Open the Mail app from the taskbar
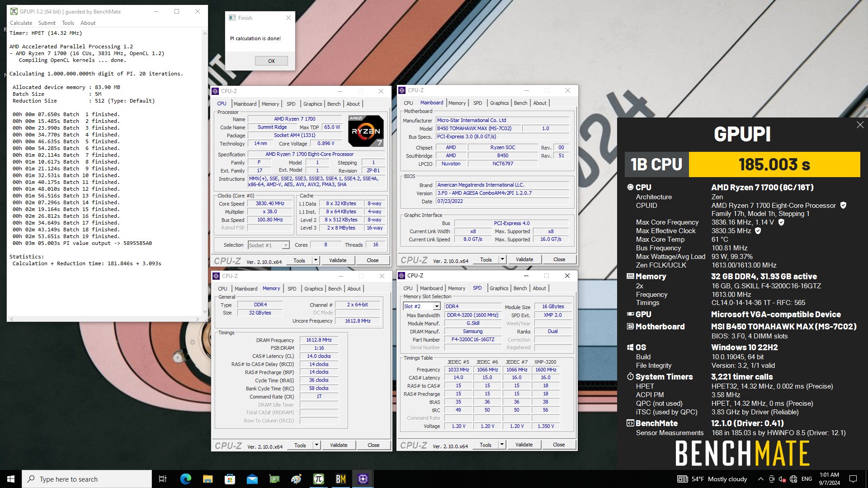The width and height of the screenshot is (868, 488). point(252,479)
